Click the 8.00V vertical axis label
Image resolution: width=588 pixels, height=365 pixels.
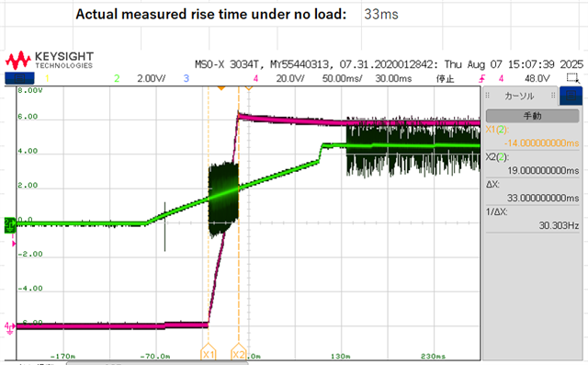point(30,90)
